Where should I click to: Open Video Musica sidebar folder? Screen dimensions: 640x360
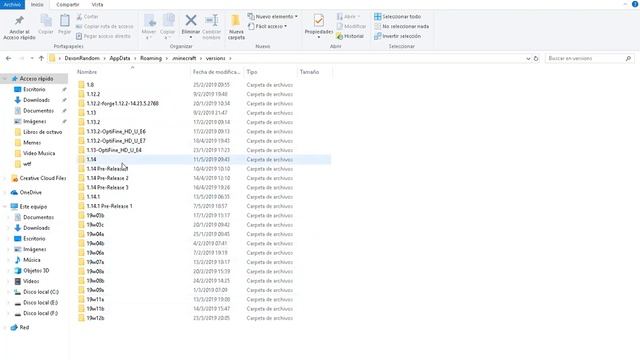39,153
